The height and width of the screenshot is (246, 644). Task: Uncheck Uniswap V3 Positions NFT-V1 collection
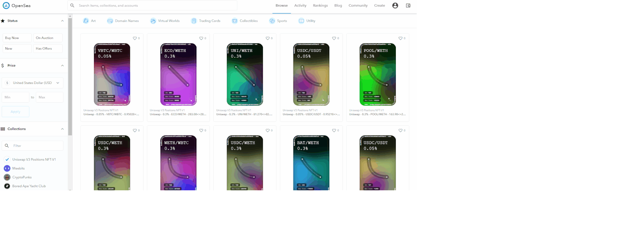(x=7, y=159)
